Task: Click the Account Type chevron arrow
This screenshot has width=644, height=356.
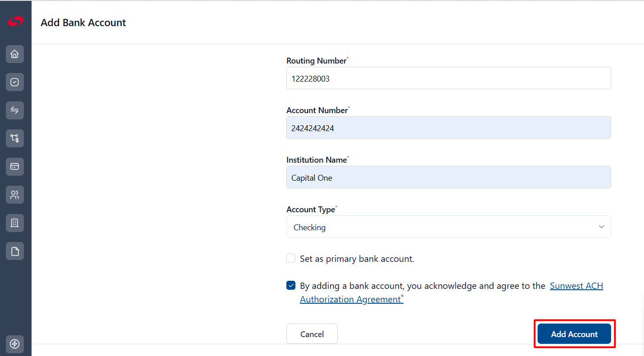Action: pos(601,227)
